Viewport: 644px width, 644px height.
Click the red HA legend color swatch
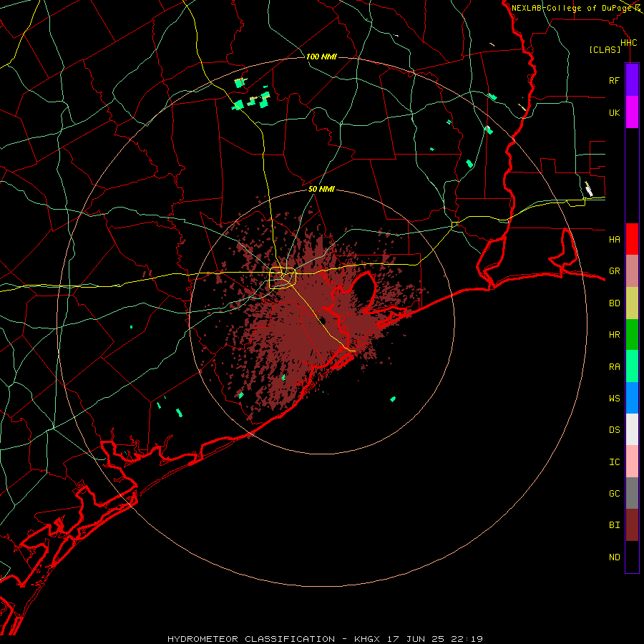tap(632, 239)
